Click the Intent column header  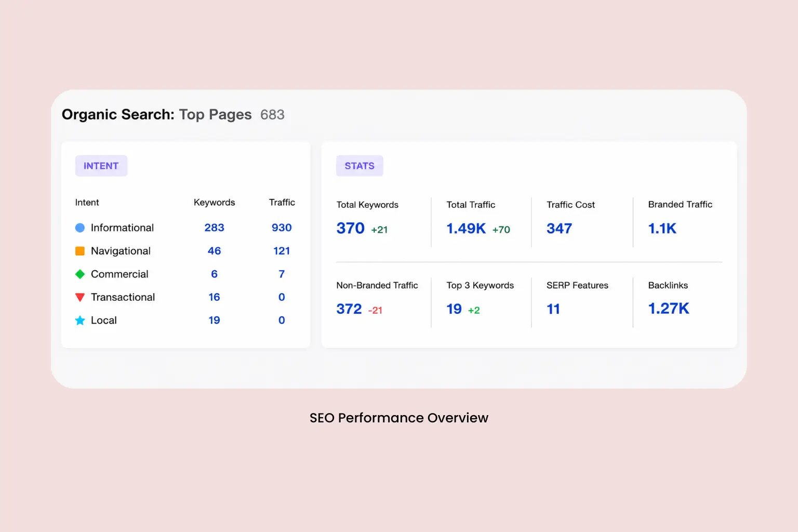click(x=87, y=202)
